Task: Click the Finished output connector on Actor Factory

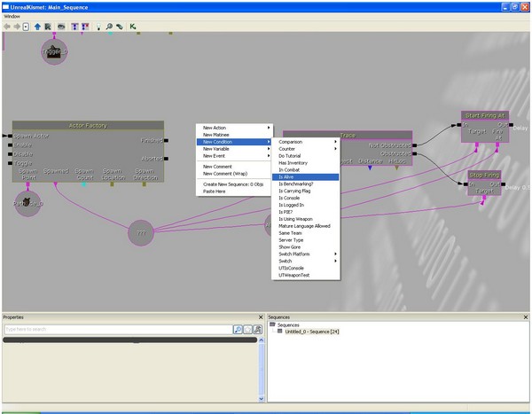Action: [x=167, y=140]
